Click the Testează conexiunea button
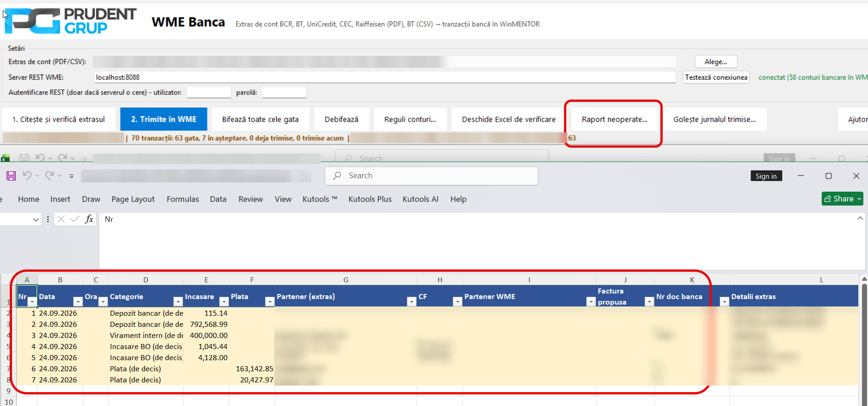Image resolution: width=868 pixels, height=406 pixels. (x=716, y=77)
